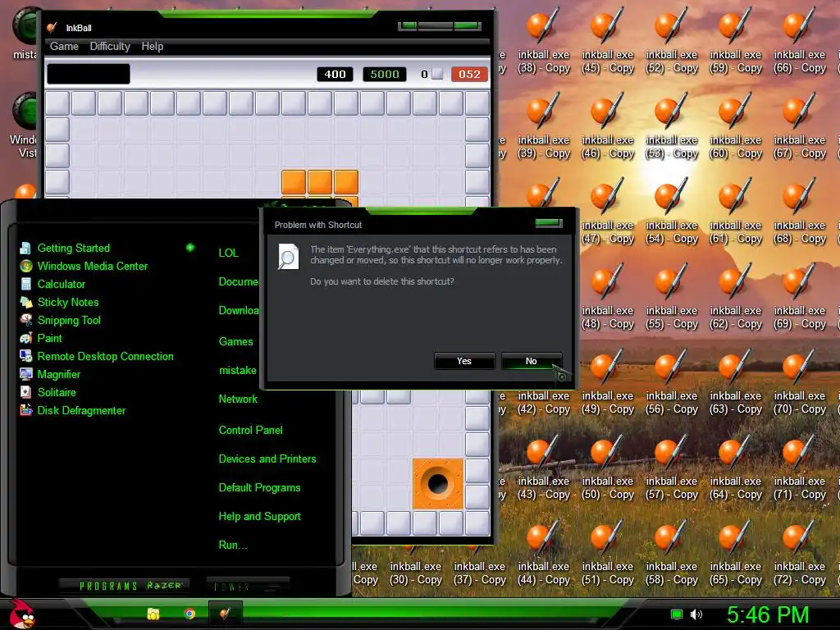Click the magnifier document icon in the dialog
The width and height of the screenshot is (840, 630).
point(288,257)
